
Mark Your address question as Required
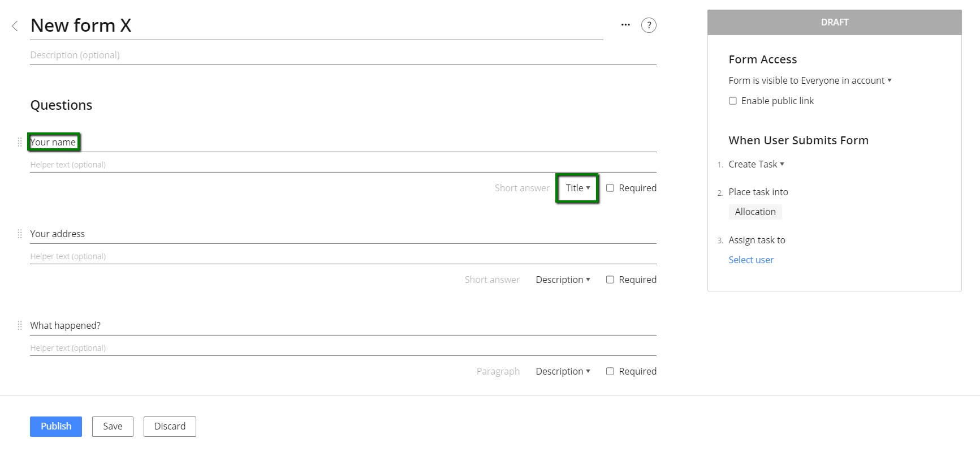610,280
